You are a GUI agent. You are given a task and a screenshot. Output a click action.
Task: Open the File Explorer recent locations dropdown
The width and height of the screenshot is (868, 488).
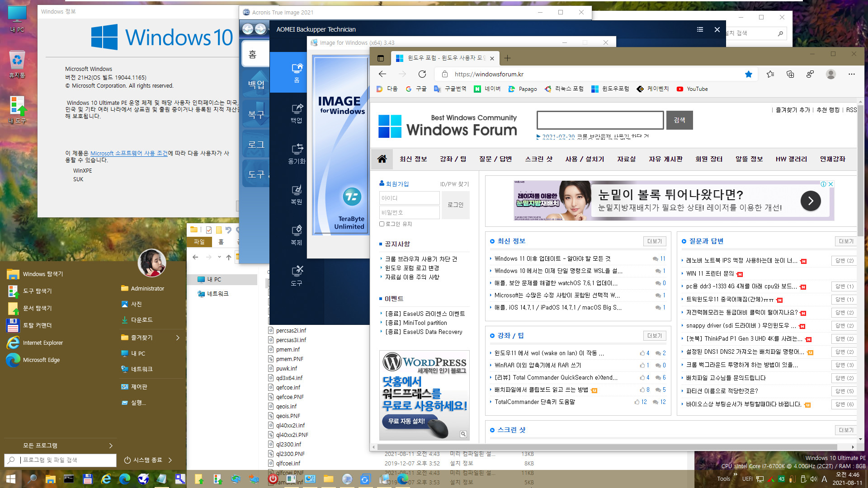(219, 257)
